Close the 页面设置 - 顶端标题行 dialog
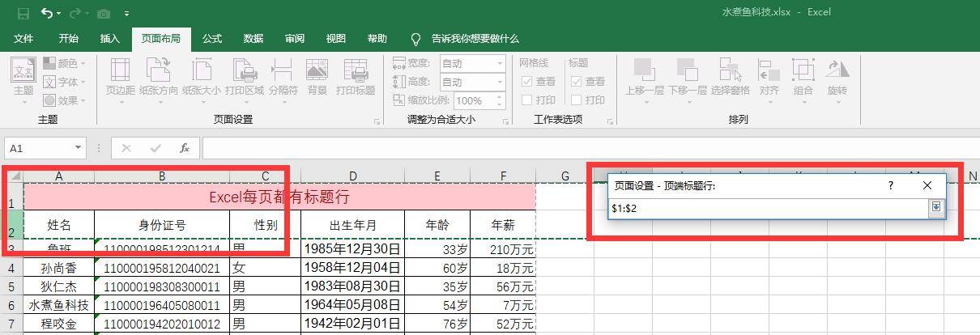The width and height of the screenshot is (980, 335). pyautogui.click(x=927, y=185)
